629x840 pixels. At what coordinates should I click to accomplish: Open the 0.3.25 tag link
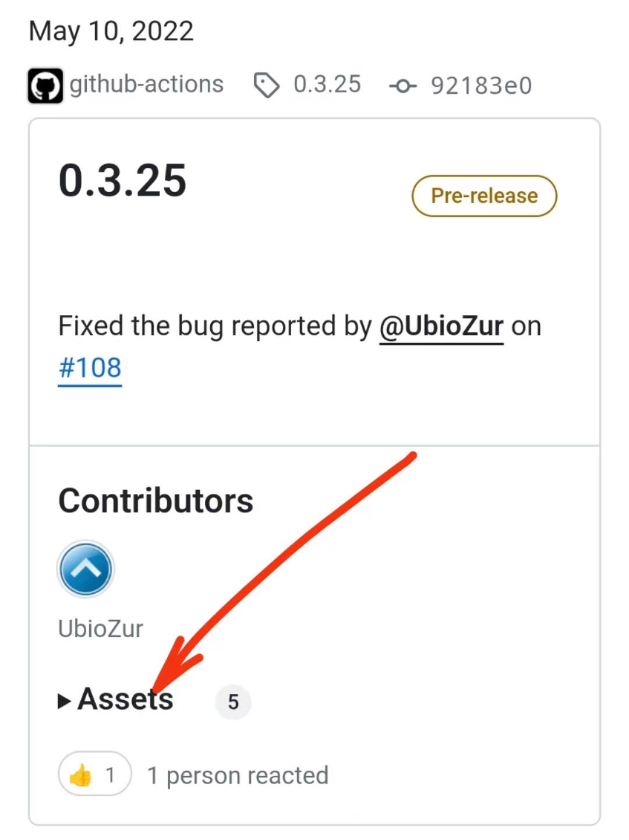327,84
